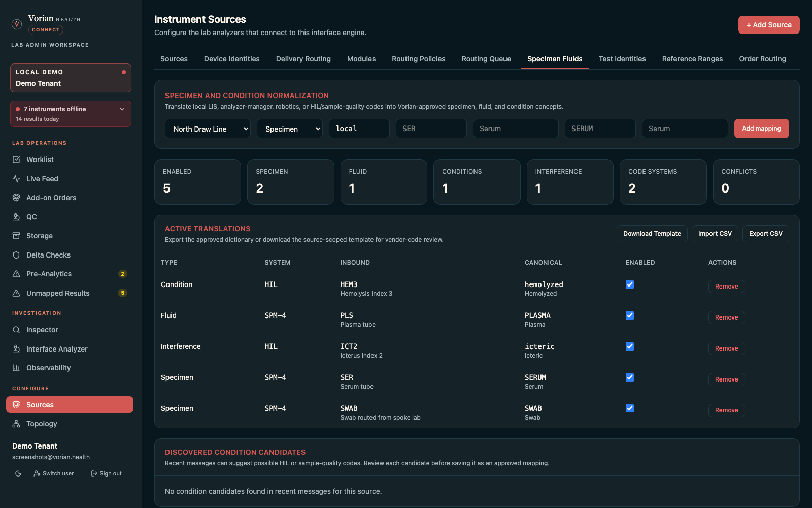This screenshot has width=812, height=508.
Task: Click the Unmapped Results warning icon
Action: coord(16,293)
